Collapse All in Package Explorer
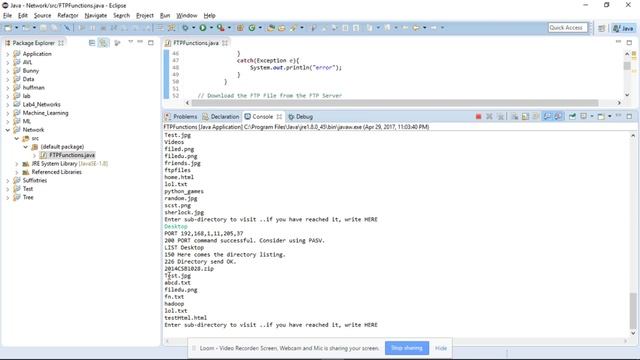 coord(92,43)
